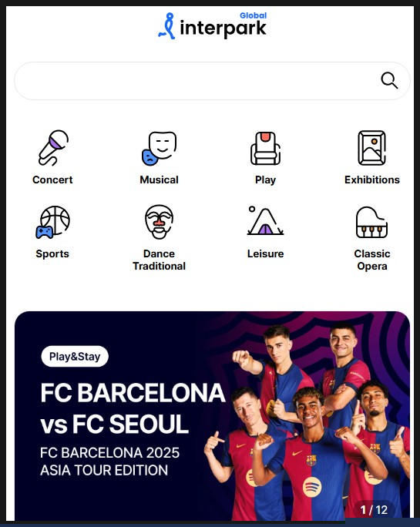The height and width of the screenshot is (527, 420).
Task: Open the Sports basketball and gamepad icon
Action: pyautogui.click(x=53, y=222)
